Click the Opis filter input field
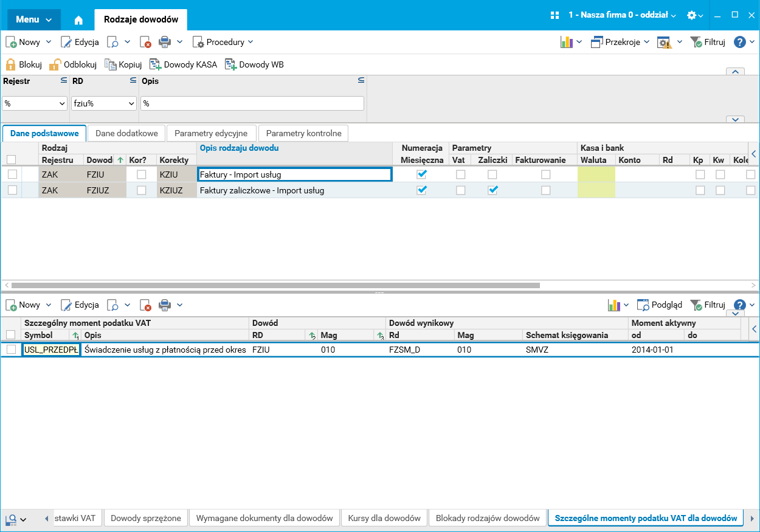 (252, 103)
